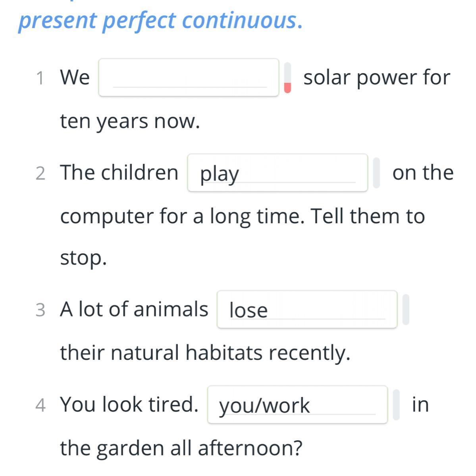Image resolution: width=476 pixels, height=476 pixels.
Task: Click the text "solar power for"
Action: pos(377,77)
